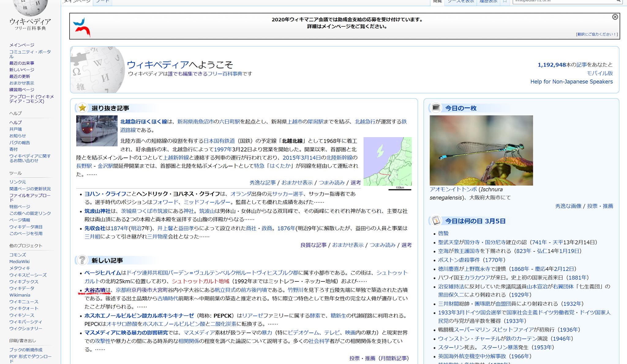627x364 pixels.
Task: Open 特別ページ in the sidebar
Action: (20, 206)
